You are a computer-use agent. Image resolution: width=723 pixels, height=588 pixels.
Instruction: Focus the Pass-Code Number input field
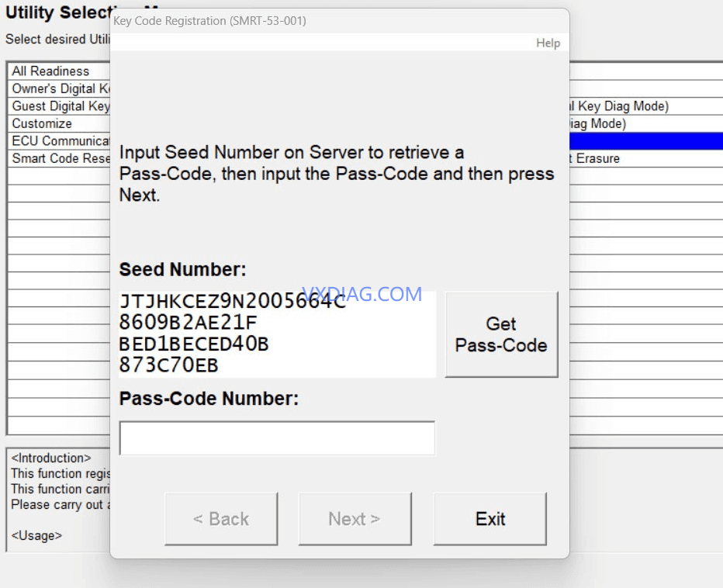(x=277, y=438)
